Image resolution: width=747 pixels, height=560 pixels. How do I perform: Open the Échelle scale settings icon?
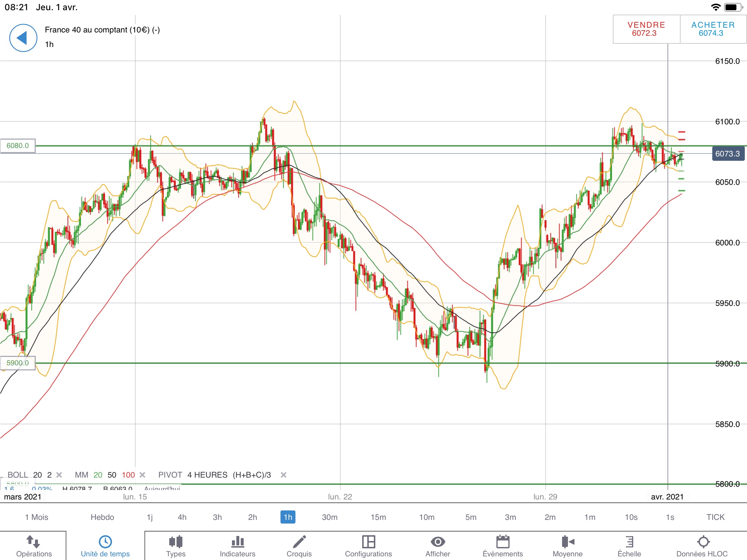629,542
